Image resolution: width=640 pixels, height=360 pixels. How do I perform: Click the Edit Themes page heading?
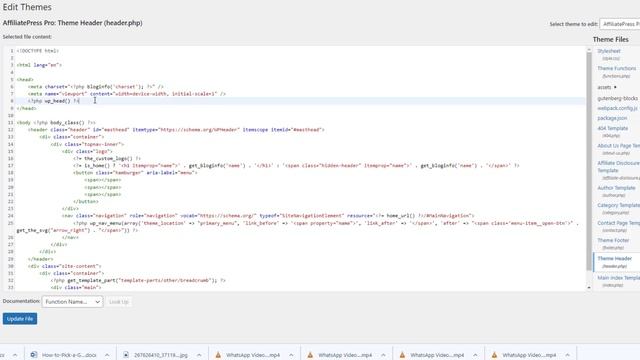tap(27, 7)
